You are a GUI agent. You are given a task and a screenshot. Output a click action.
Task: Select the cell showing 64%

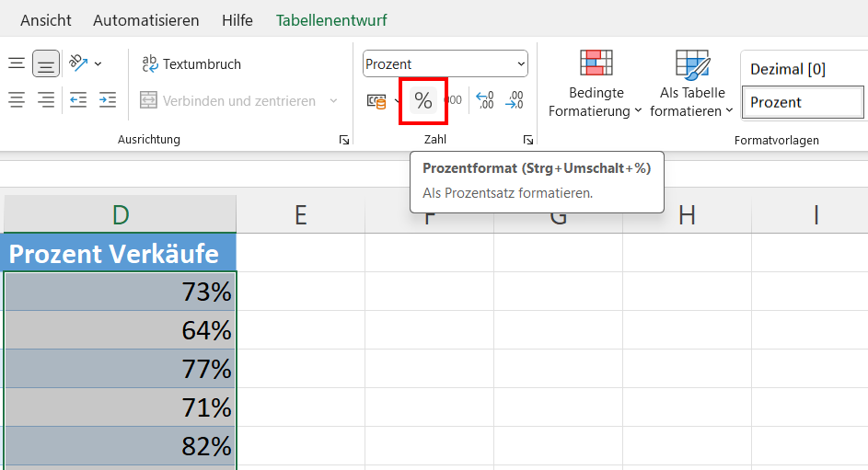pos(121,330)
